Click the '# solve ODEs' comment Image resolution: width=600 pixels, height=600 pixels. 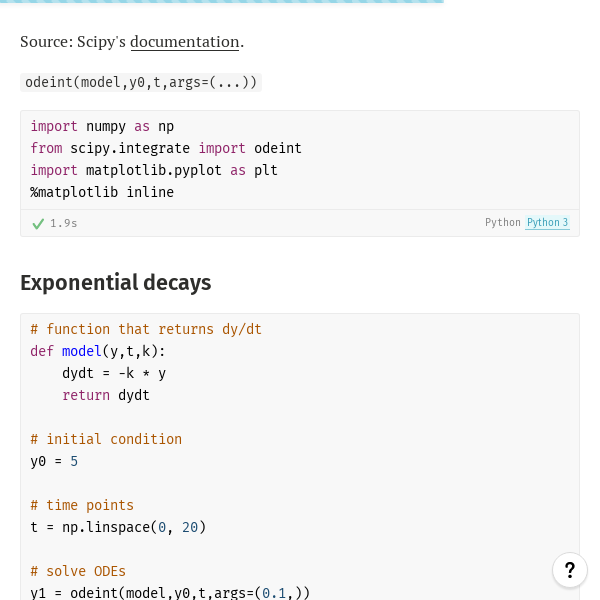coord(78,571)
